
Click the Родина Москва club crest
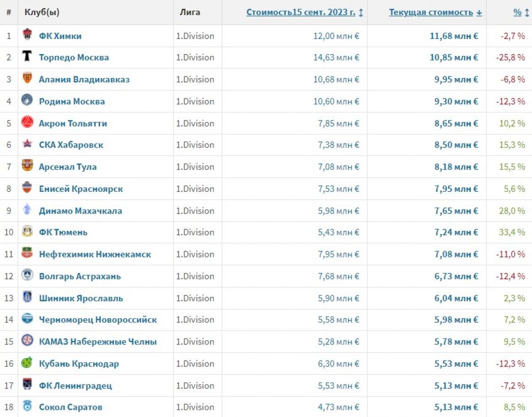pyautogui.click(x=27, y=100)
